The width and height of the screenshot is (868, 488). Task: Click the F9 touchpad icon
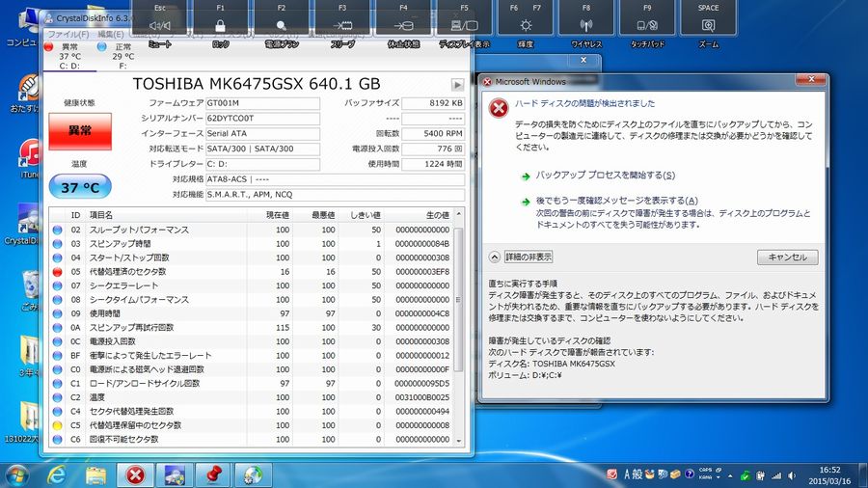coord(646,25)
